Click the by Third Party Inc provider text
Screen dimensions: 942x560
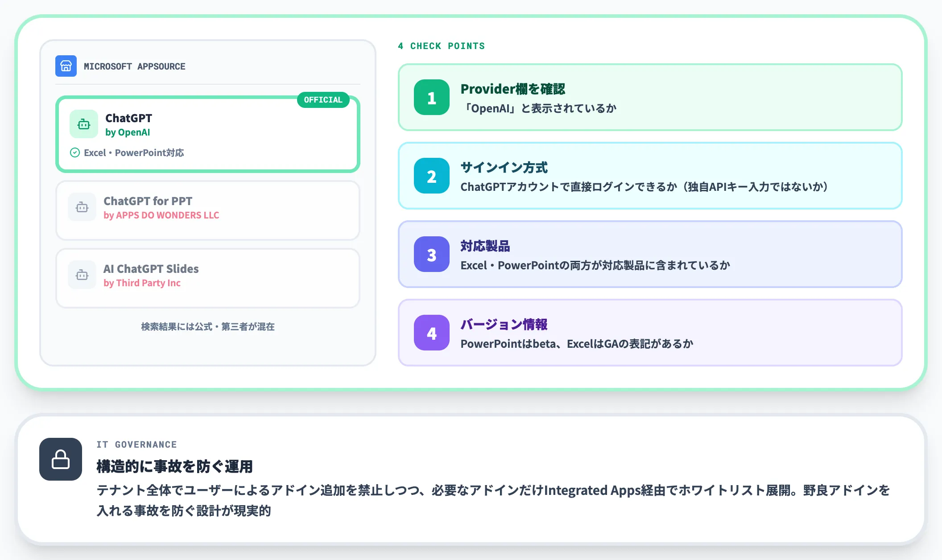[142, 283]
